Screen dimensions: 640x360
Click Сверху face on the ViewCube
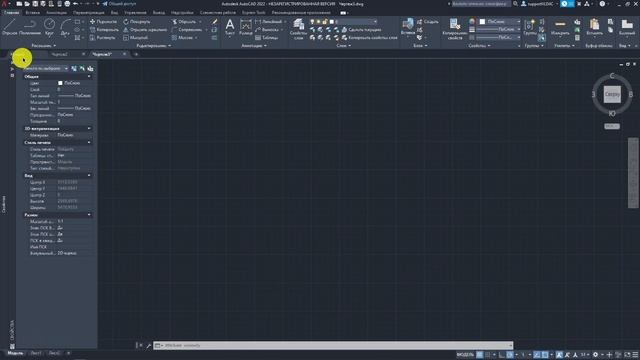coord(612,94)
